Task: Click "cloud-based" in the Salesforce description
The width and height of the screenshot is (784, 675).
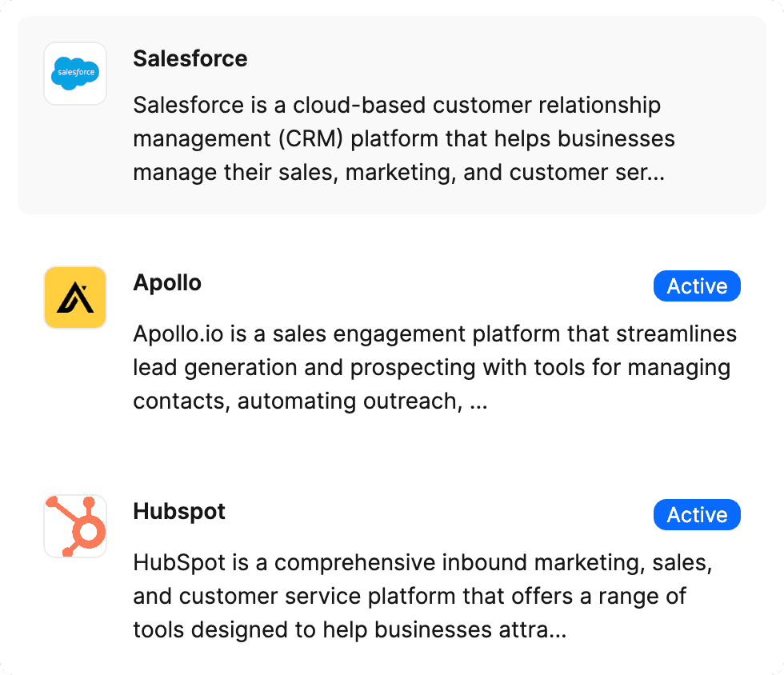Action: point(359,105)
